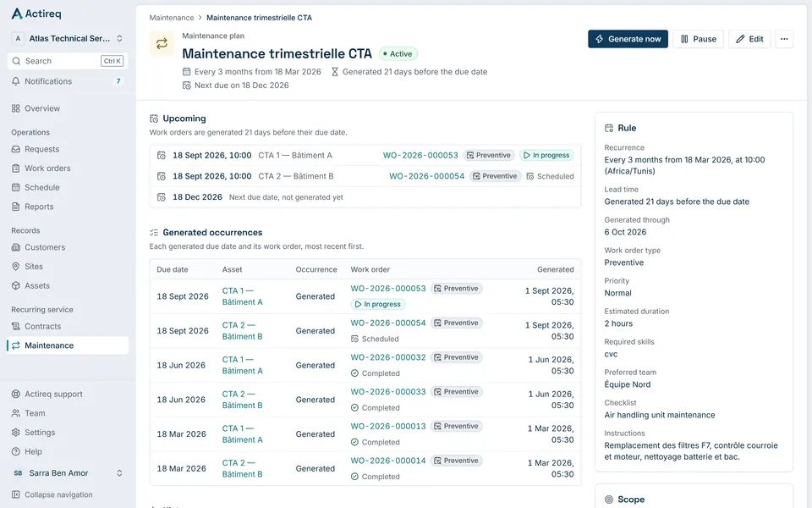The width and height of the screenshot is (812, 508).
Task: Click Generate now button
Action: pos(628,39)
